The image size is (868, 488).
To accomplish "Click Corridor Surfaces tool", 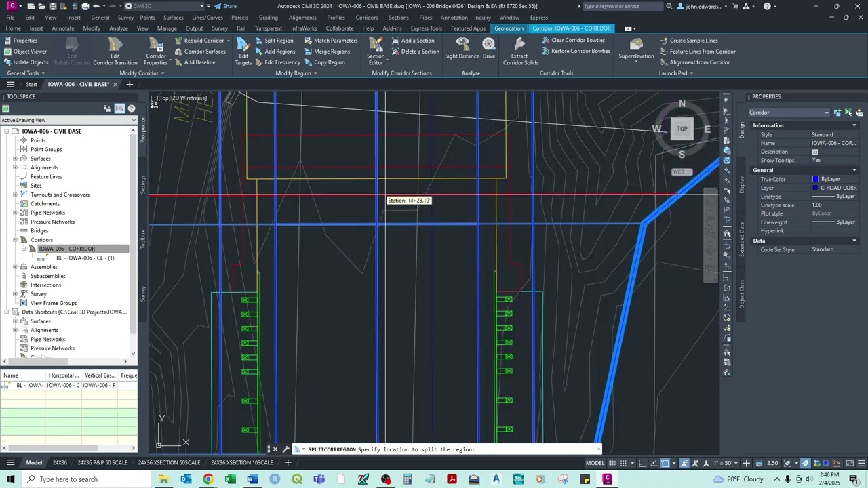I will [200, 52].
